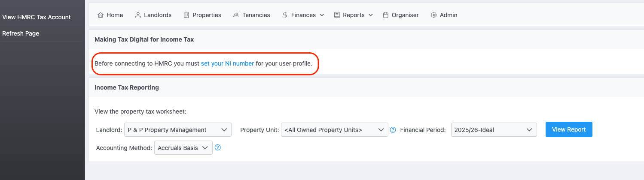Click the Landlords person icon
This screenshot has height=180, width=644.
coord(138,15)
